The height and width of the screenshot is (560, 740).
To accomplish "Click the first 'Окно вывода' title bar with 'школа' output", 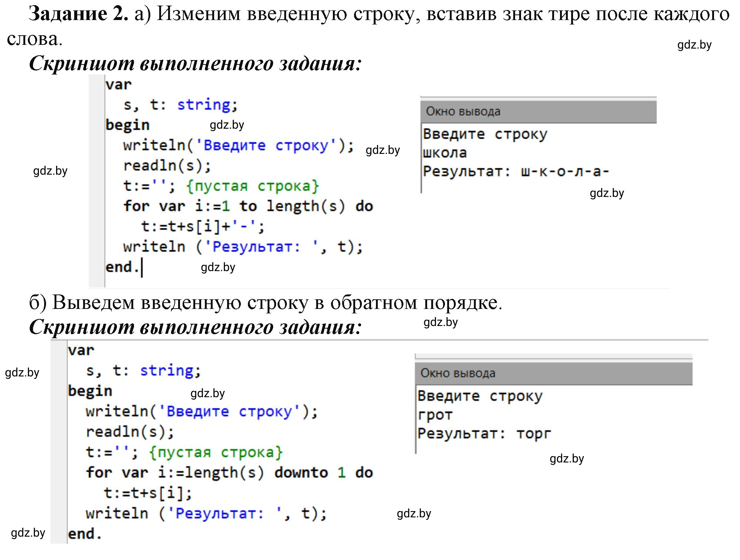I will click(538, 111).
